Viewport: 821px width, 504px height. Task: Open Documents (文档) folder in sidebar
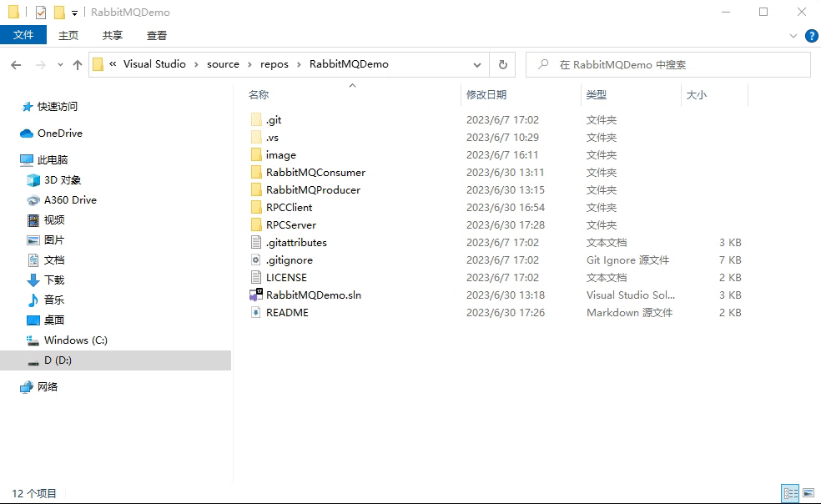tap(46, 260)
